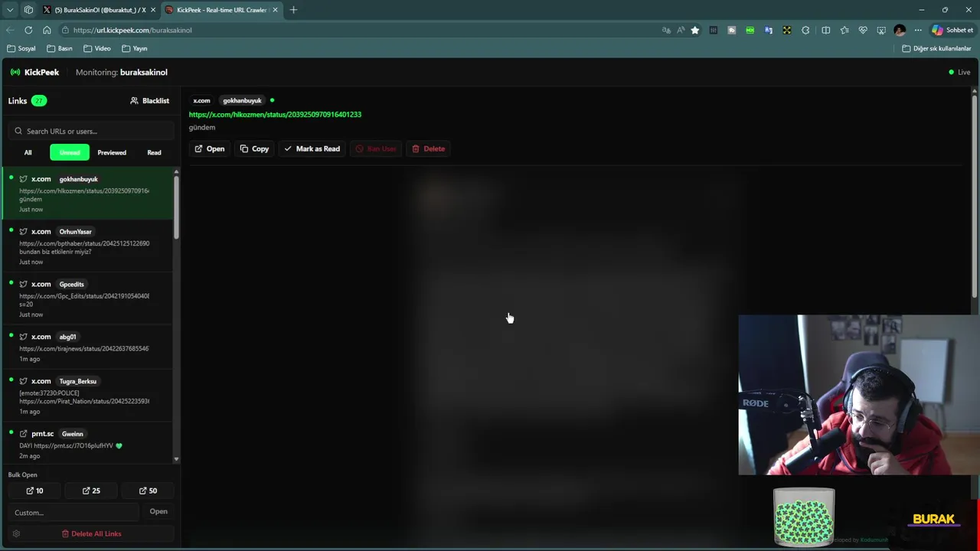Open Copilot Sohbet et button

click(x=952, y=30)
